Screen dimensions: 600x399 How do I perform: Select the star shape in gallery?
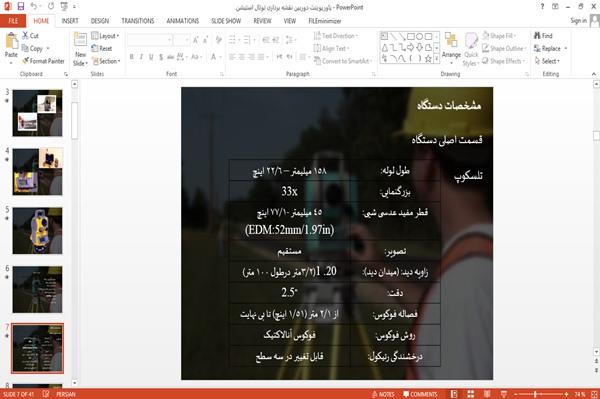[x=428, y=59]
